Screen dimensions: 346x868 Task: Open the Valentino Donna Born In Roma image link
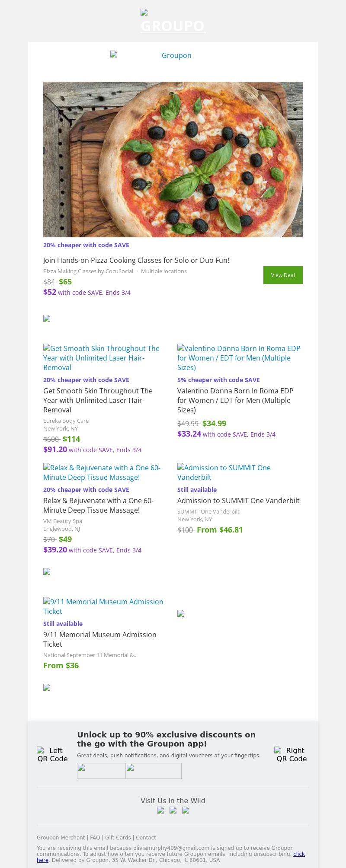239,358
